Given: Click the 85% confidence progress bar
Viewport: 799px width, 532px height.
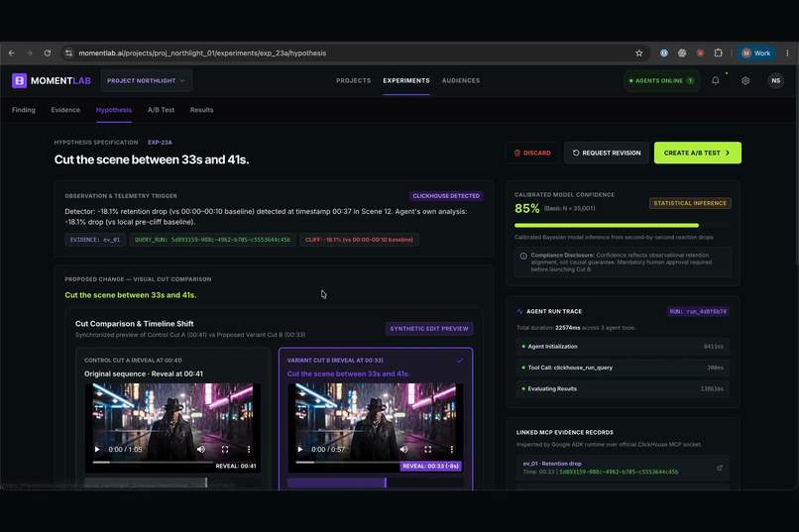Looking at the screenshot, I should [x=623, y=225].
